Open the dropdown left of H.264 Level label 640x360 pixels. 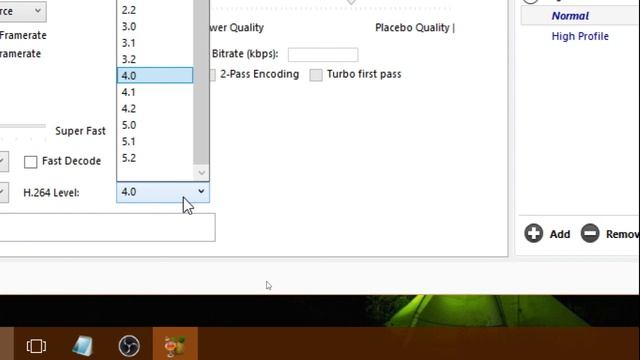point(4,192)
